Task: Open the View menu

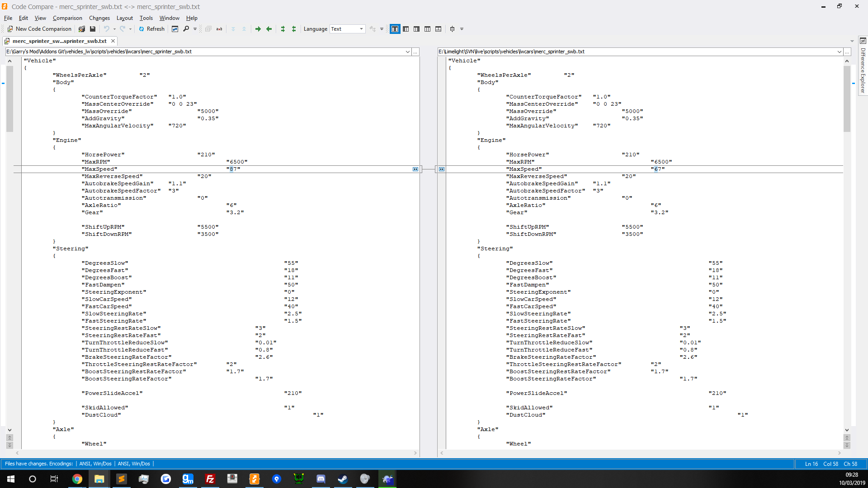Action: click(40, 18)
